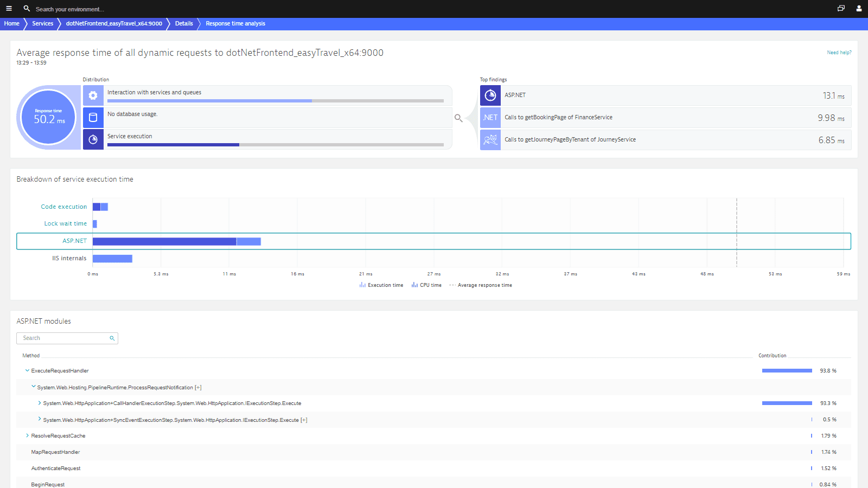The width and height of the screenshot is (868, 488).
Task: Click the 93.3 % contribution value
Action: (828, 403)
